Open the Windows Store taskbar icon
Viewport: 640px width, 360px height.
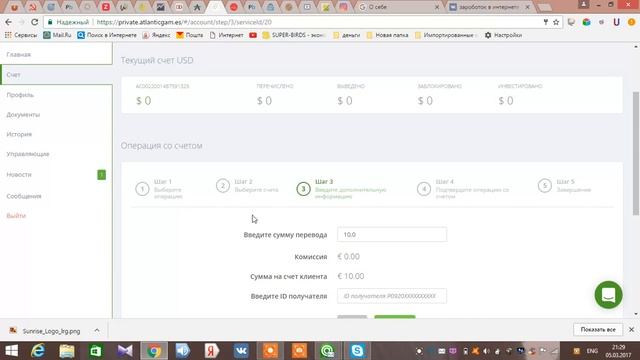[96, 351]
